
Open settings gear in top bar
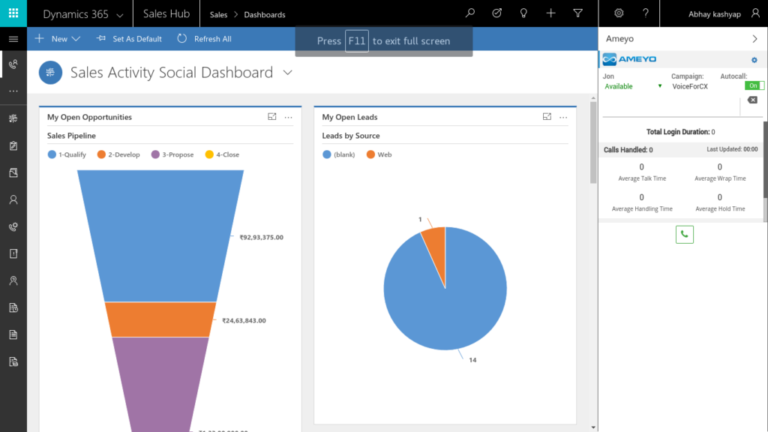[x=619, y=14]
